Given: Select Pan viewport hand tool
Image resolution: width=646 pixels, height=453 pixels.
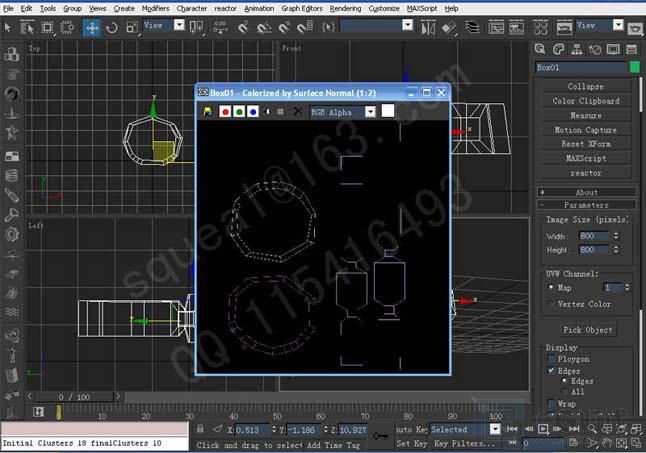Looking at the screenshot, I should click(606, 443).
